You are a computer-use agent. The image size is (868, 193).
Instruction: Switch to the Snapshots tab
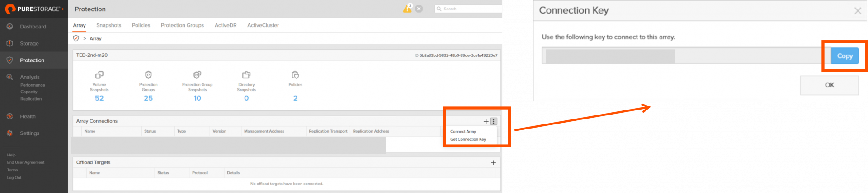(x=108, y=25)
